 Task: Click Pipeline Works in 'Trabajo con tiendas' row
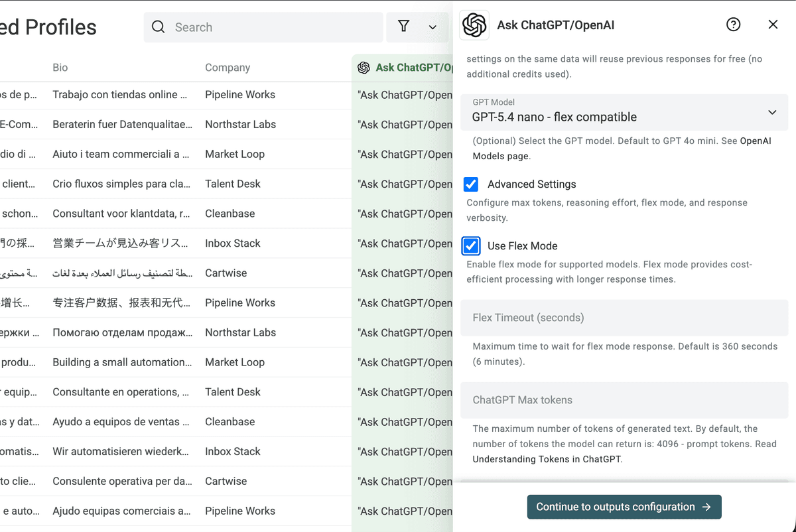pos(240,95)
